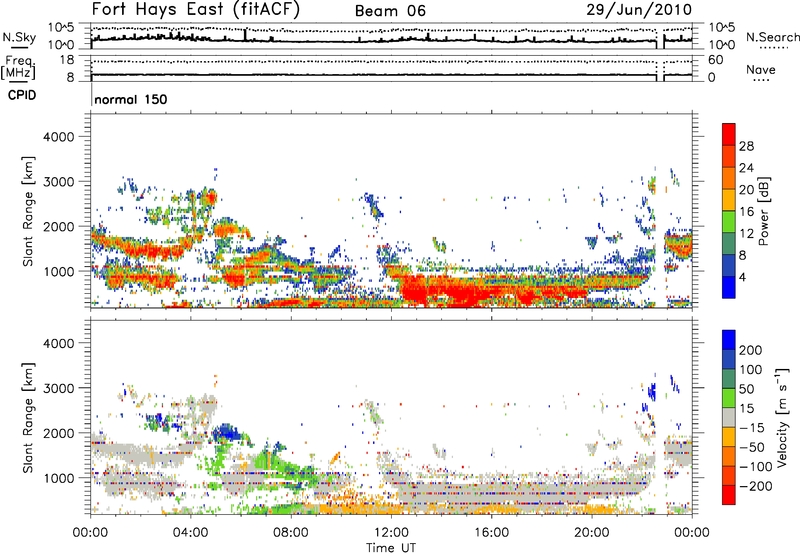
Task: Click the '60' label on the Nave axis
Action: coord(715,60)
